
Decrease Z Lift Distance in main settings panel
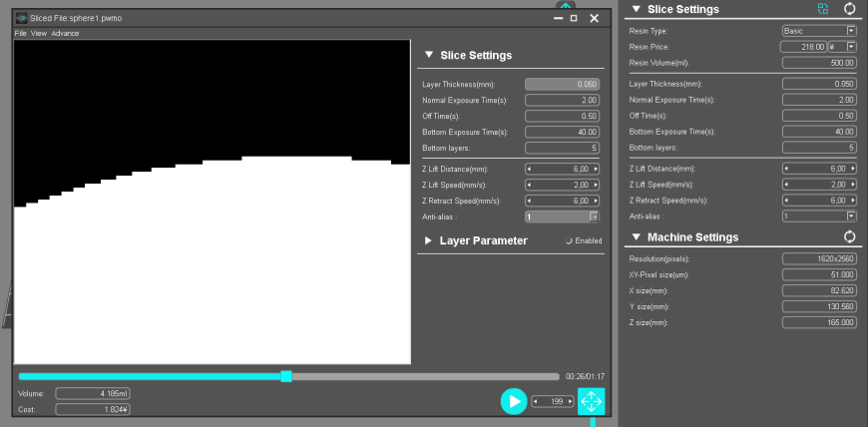(x=786, y=169)
